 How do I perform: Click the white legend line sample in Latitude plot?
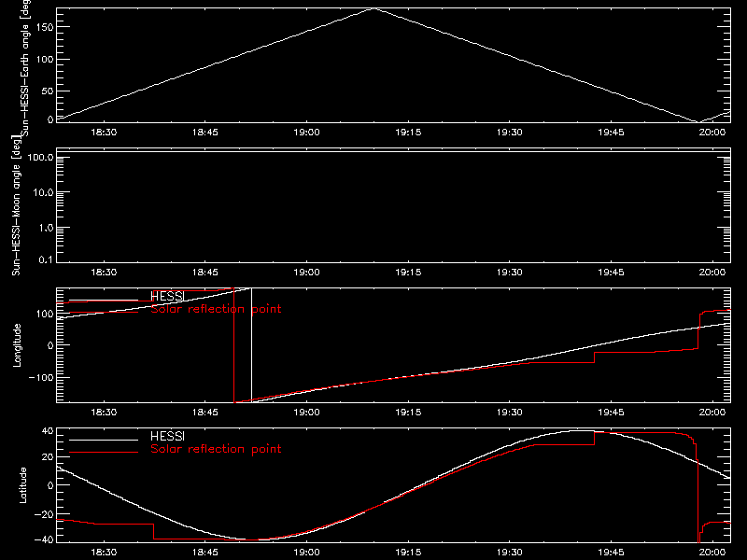[x=104, y=440]
